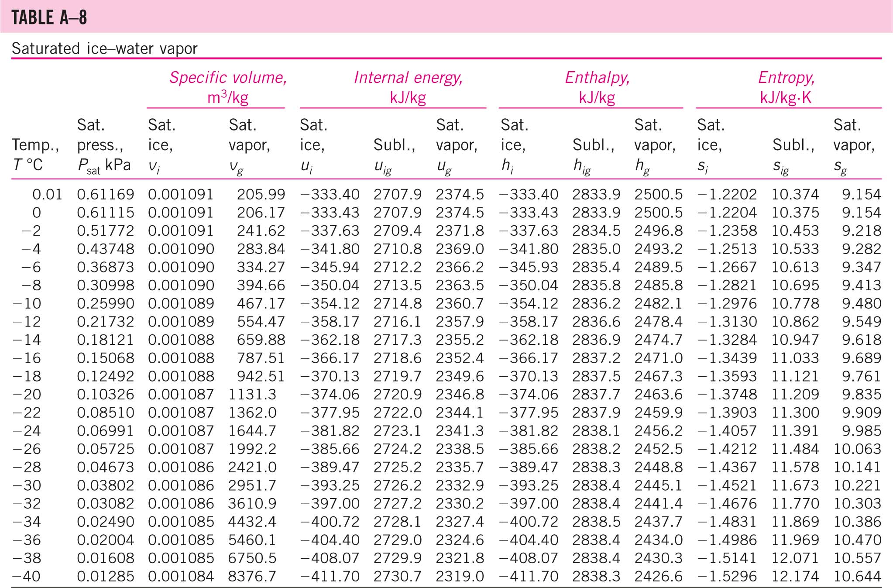Click vapor internal energy 2352.4

click(460, 358)
